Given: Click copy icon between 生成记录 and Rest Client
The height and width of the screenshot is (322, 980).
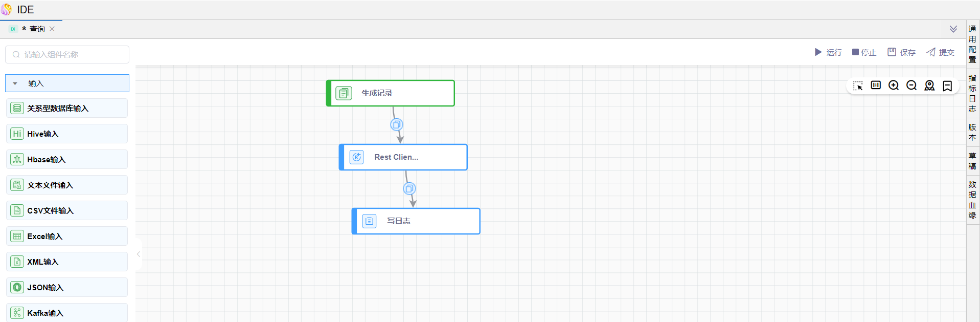Looking at the screenshot, I should tap(396, 124).
